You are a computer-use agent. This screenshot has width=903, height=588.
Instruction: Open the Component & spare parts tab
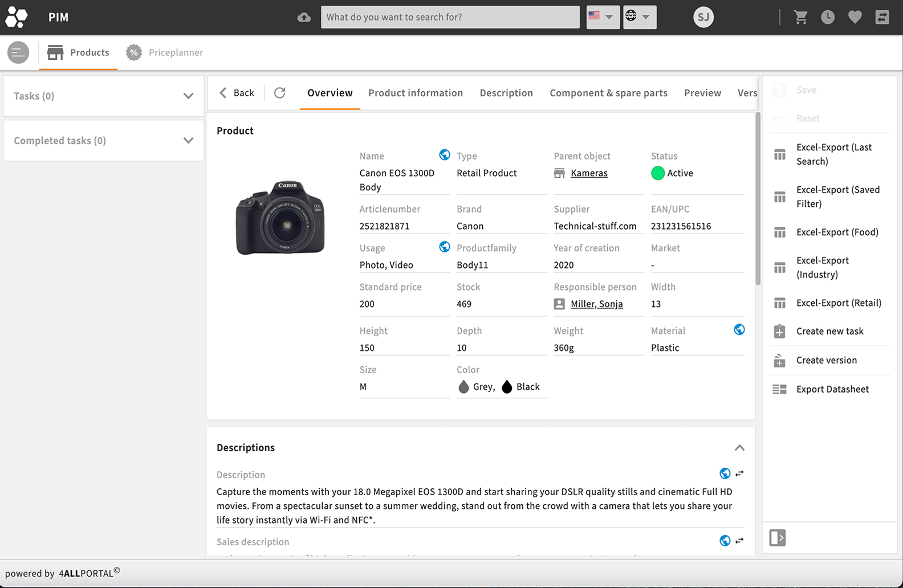608,93
